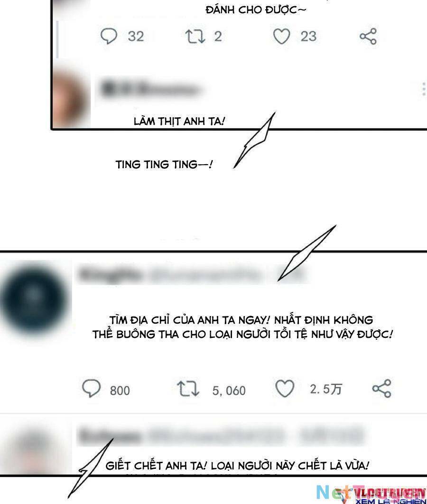Share the post about finding his address

point(382,388)
